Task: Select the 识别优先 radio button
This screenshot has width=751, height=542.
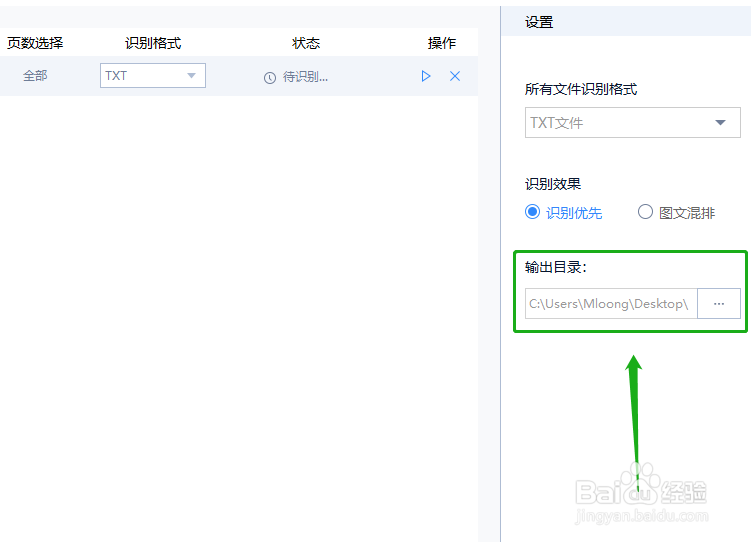Action: 532,212
